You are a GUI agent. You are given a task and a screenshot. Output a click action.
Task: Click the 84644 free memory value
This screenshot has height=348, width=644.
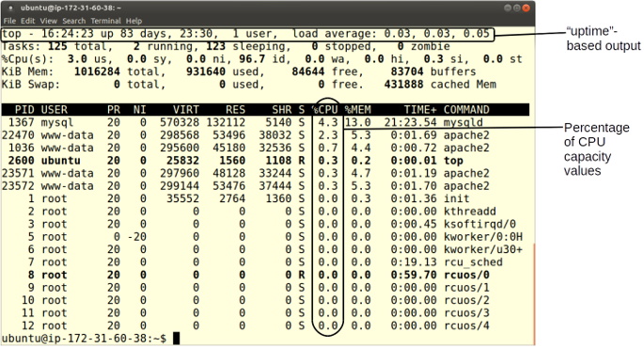(x=308, y=71)
